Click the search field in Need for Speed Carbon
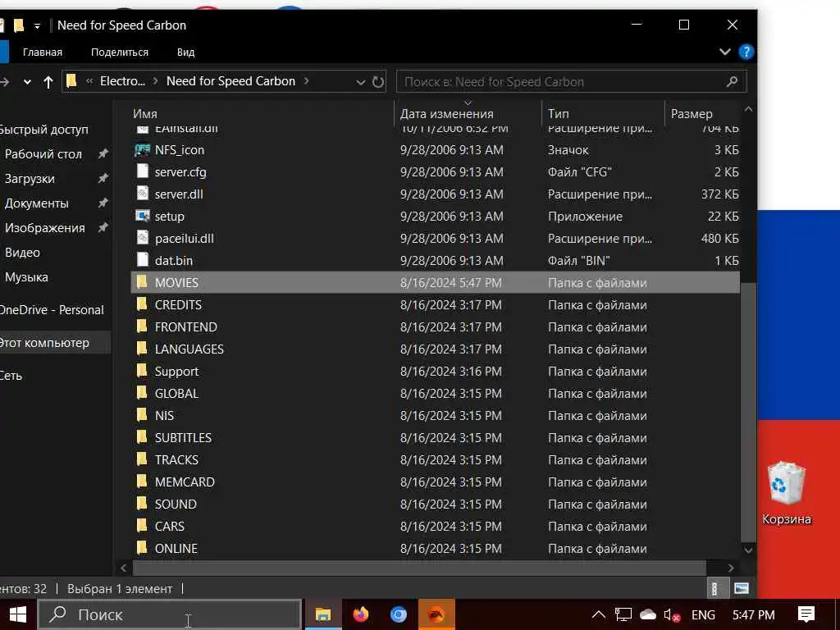 pyautogui.click(x=571, y=81)
